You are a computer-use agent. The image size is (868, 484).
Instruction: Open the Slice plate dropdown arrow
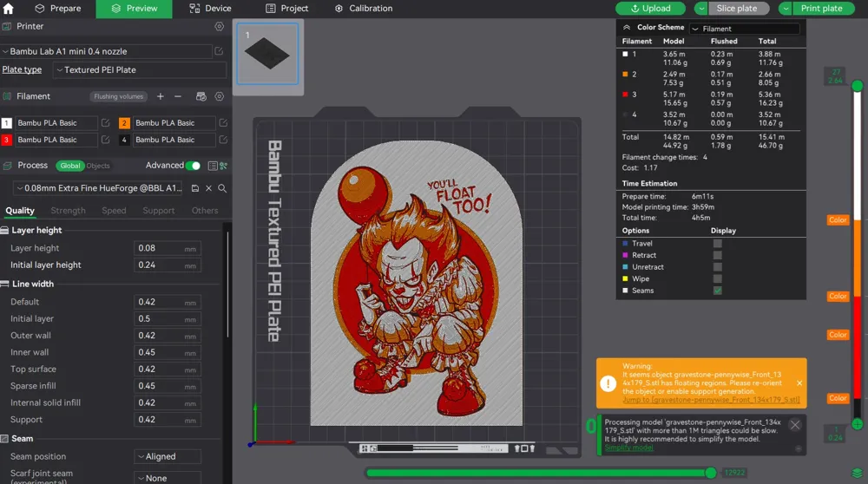tap(700, 9)
